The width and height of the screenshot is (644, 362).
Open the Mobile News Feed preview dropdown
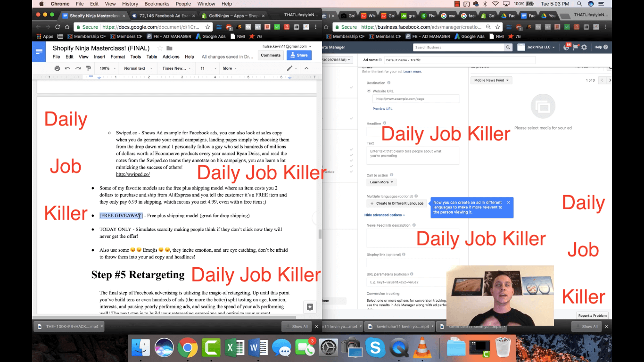[x=491, y=80]
